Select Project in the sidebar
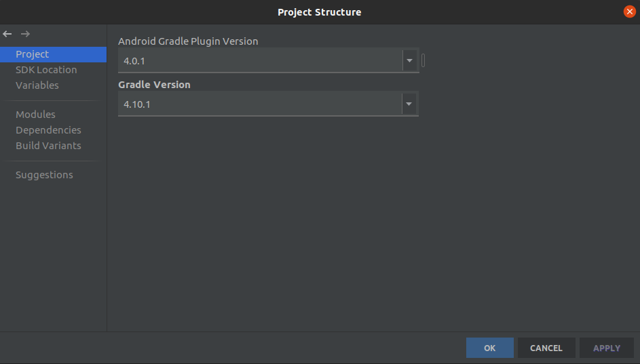 coord(53,54)
